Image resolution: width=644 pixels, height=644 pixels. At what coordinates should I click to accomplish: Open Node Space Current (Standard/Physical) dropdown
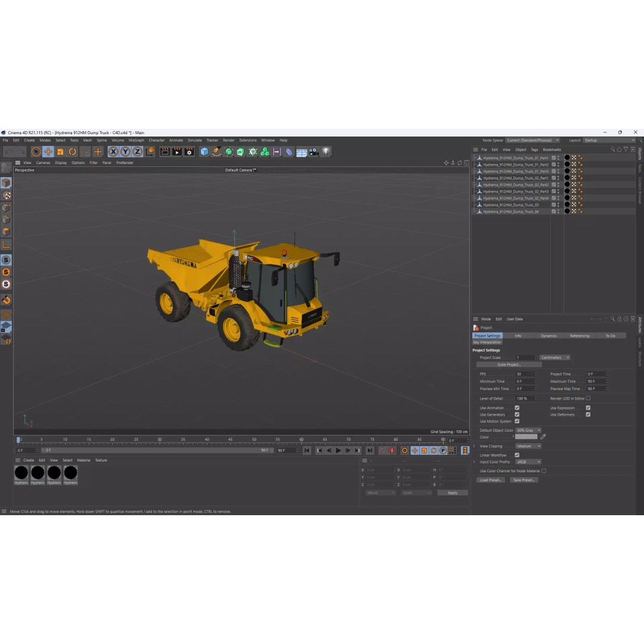click(532, 140)
